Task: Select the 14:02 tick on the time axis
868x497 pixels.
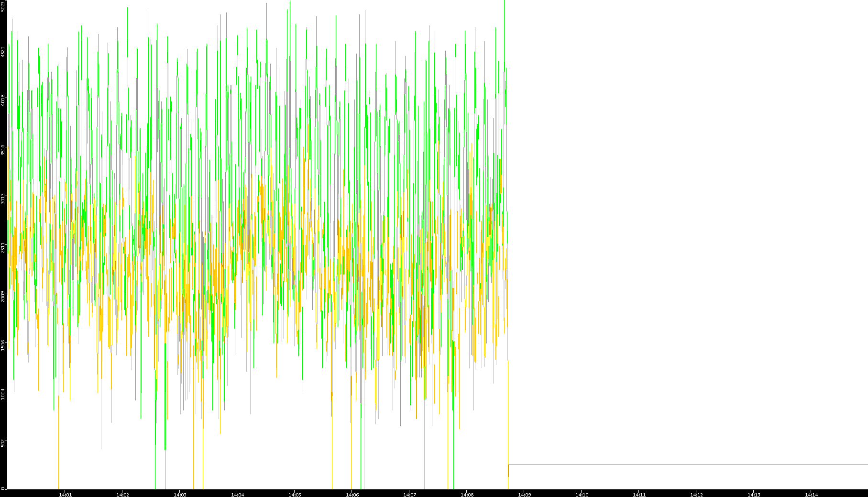Action: pos(122,495)
